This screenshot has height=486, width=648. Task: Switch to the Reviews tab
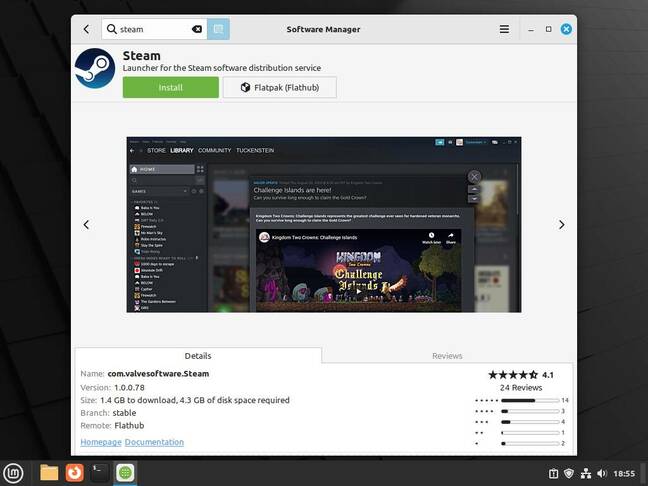click(x=447, y=356)
